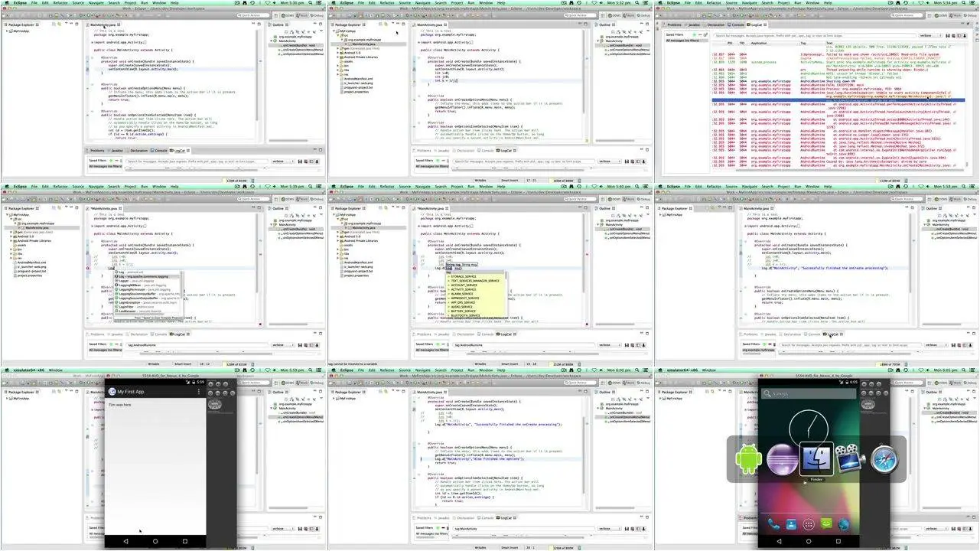Expand Android 5.0 in the 5:32 frame
Image resolution: width=980 pixels, height=551 pixels.
point(338,53)
